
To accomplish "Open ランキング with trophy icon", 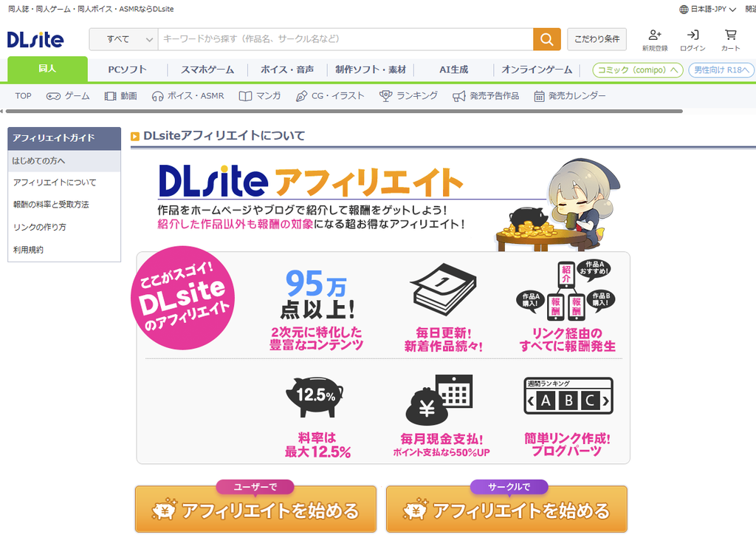I will 408,96.
